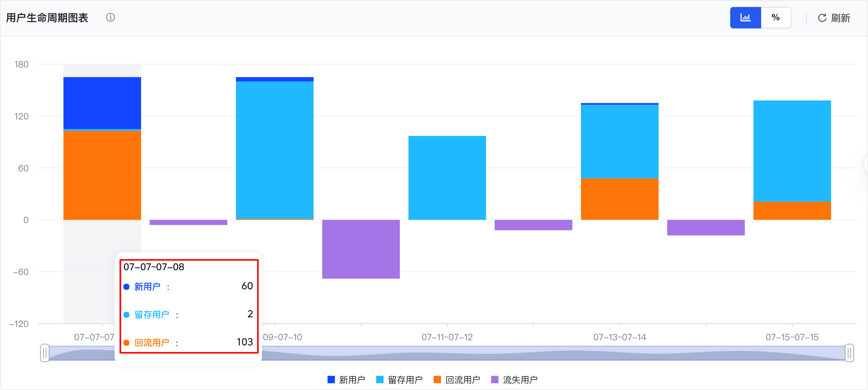Click the 回流用户 value 103 in tooltip
Screen dimensions: 868x390
pos(245,342)
